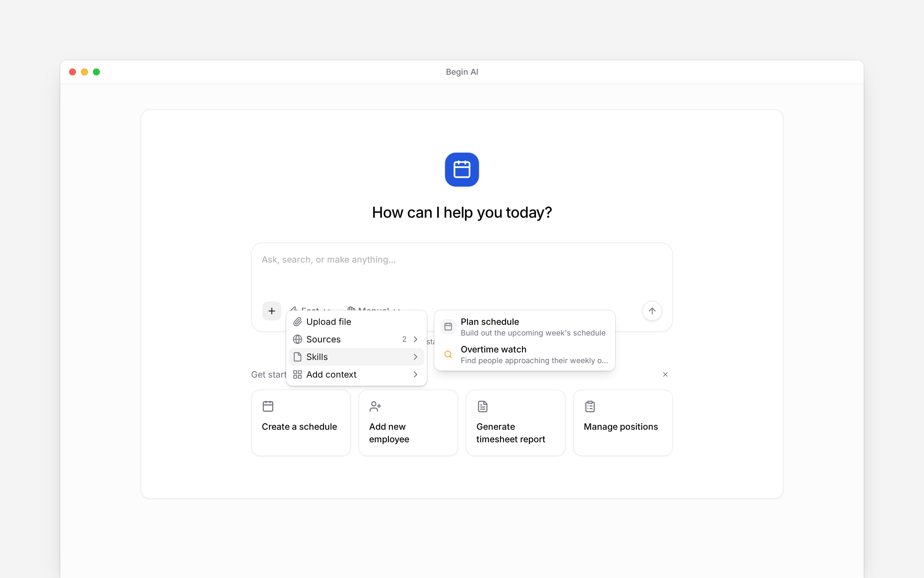
Task: Expand the chevron next to Sources
Action: 416,340
